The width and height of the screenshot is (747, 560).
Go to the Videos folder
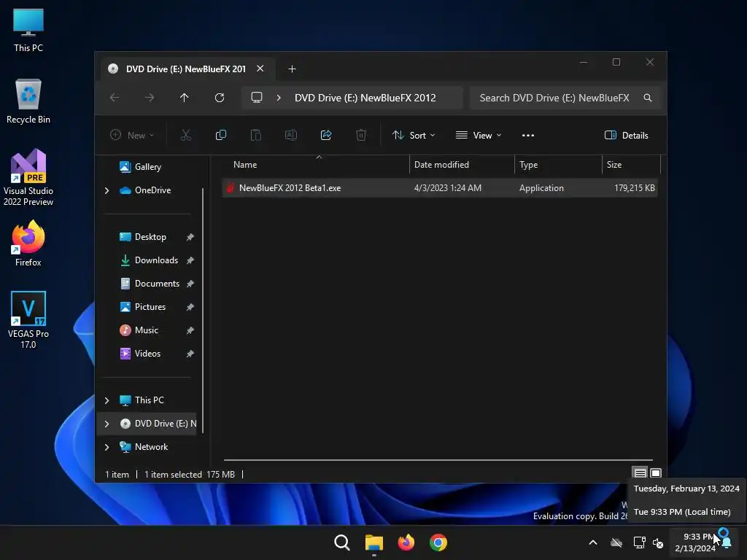pos(147,354)
